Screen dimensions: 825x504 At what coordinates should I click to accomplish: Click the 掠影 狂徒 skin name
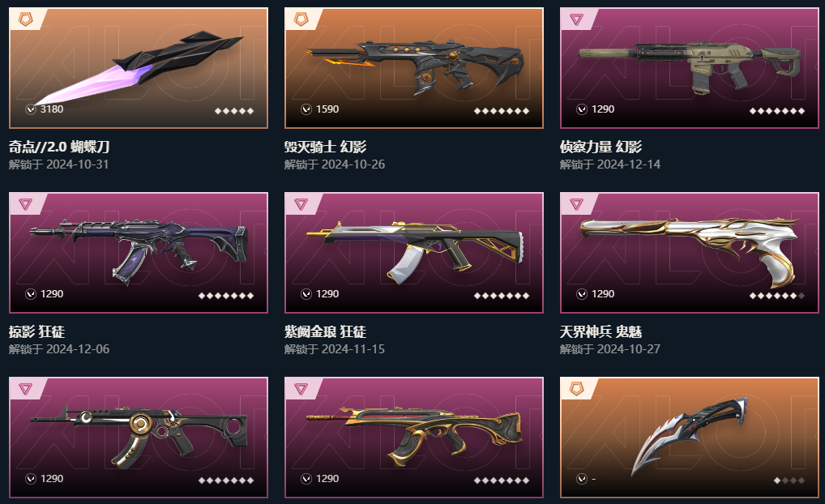point(36,331)
